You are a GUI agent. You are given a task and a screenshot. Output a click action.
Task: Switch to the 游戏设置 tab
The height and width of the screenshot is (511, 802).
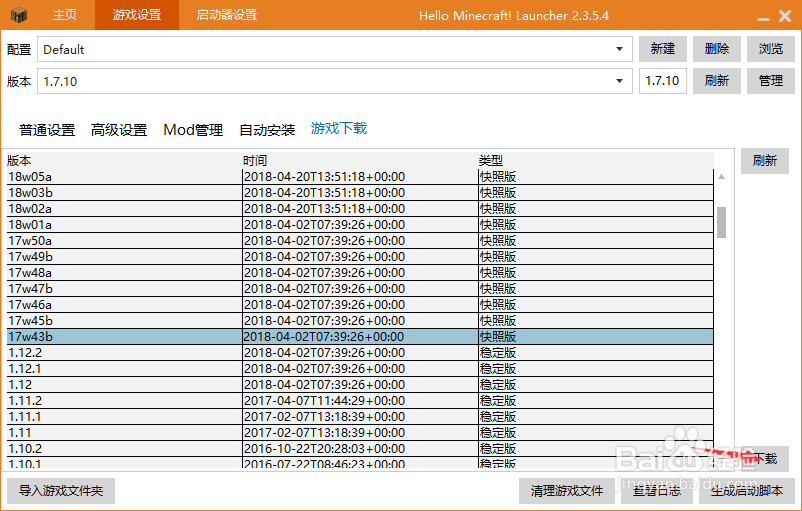[137, 15]
